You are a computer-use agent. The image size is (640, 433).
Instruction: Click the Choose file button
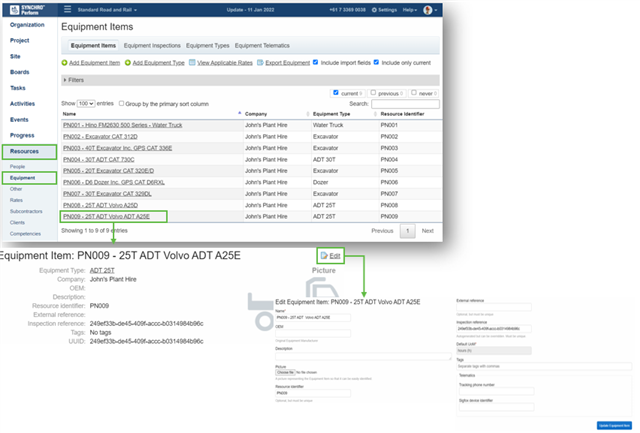(285, 372)
